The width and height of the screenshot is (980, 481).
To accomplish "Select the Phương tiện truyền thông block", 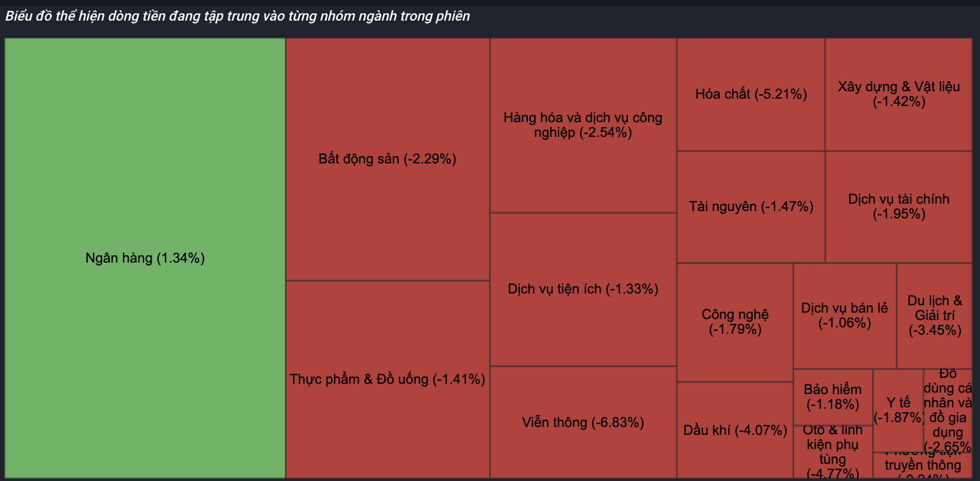I will 923,465.
